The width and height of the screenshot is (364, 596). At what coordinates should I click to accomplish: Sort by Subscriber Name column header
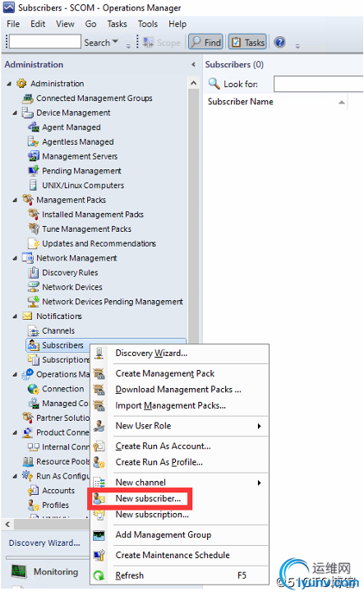277,102
